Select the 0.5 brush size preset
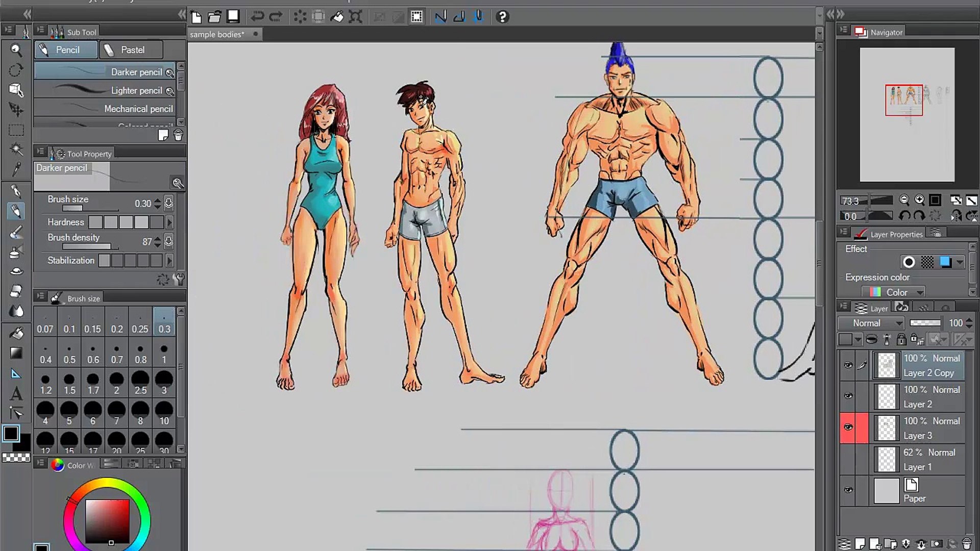 pos(69,354)
